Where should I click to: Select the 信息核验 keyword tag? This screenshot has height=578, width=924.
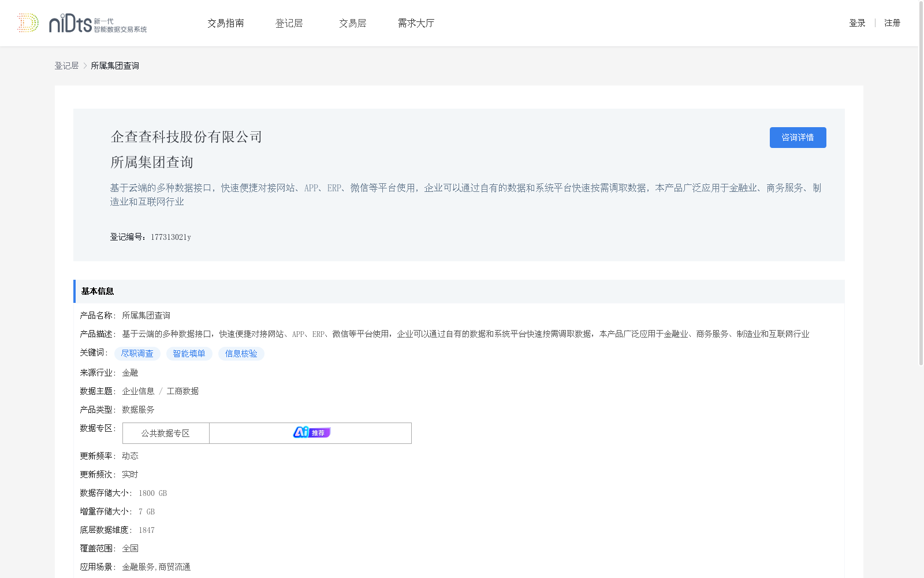(241, 354)
